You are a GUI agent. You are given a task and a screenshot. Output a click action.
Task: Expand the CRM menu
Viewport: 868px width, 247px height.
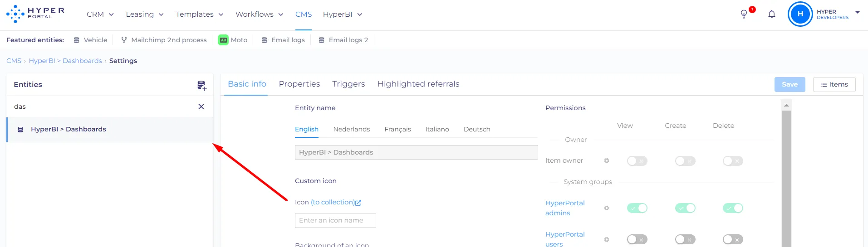[100, 15]
